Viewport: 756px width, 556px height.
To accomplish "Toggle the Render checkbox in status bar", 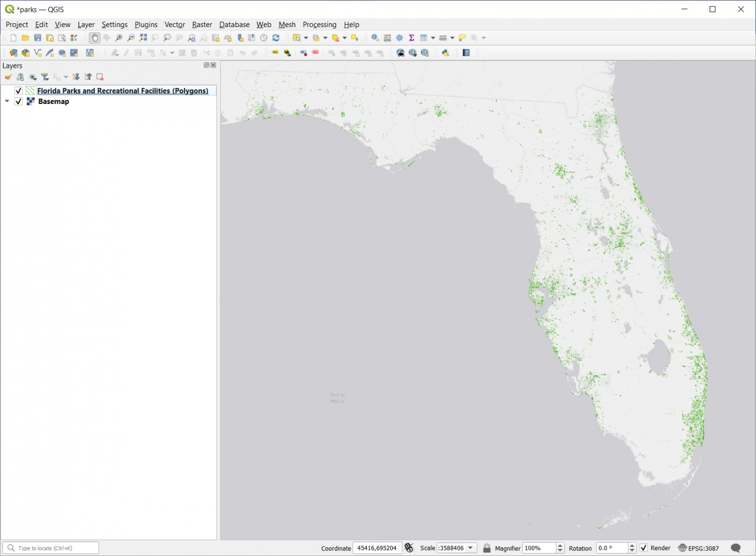I will 644,548.
